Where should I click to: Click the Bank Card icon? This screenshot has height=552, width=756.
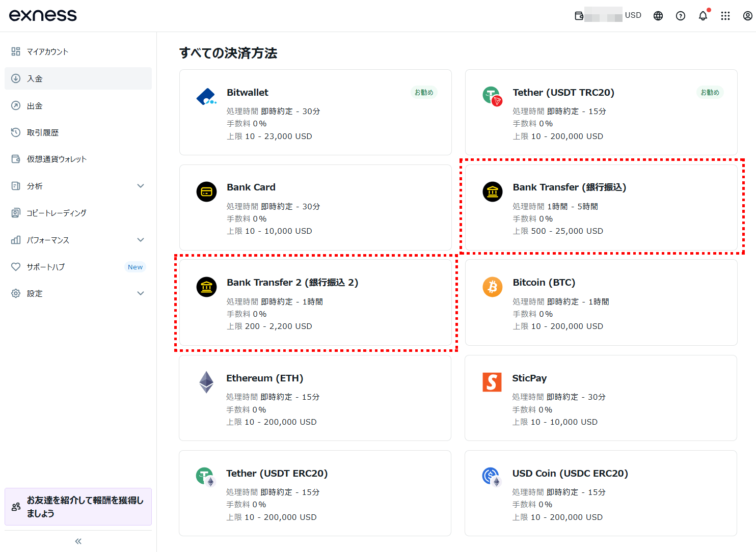pyautogui.click(x=206, y=192)
